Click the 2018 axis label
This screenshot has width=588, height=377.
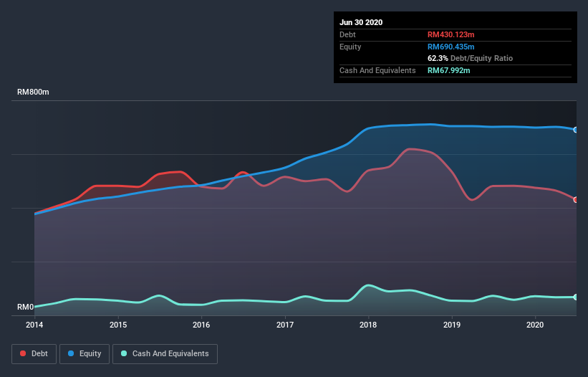tap(368, 325)
